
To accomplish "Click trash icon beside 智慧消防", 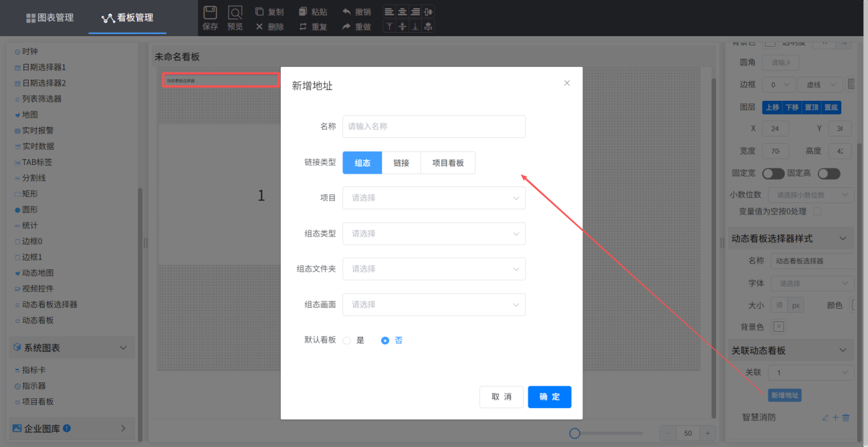I will tap(846, 418).
